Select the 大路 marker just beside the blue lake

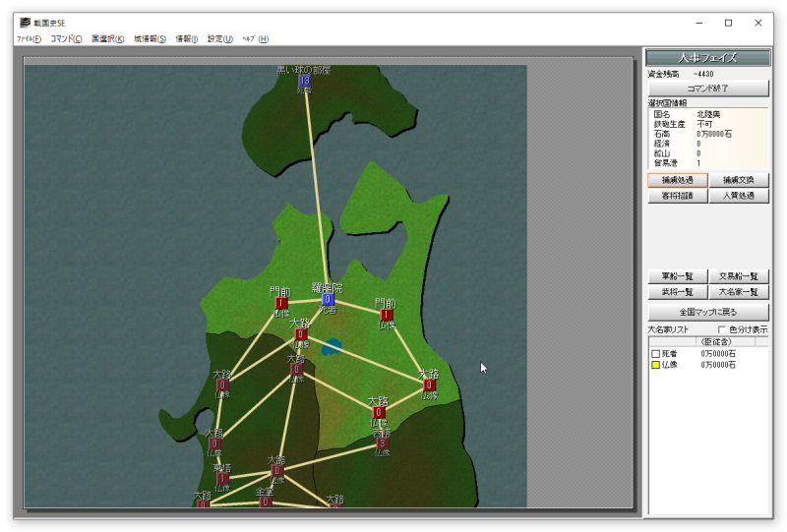click(x=300, y=333)
